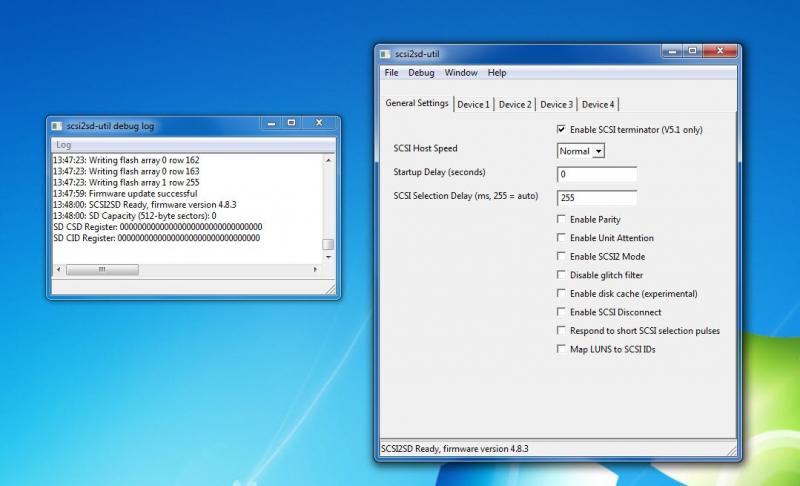
Task: Click debug log vertical scrollbar down arrow
Action: pos(328,257)
